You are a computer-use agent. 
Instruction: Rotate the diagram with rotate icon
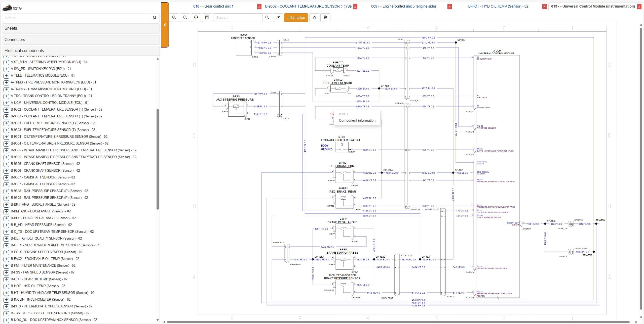click(x=196, y=18)
